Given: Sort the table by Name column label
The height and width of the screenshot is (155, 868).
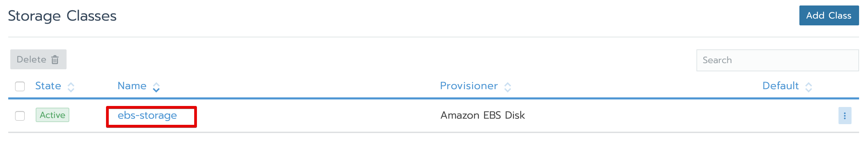Looking at the screenshot, I should coord(132,86).
